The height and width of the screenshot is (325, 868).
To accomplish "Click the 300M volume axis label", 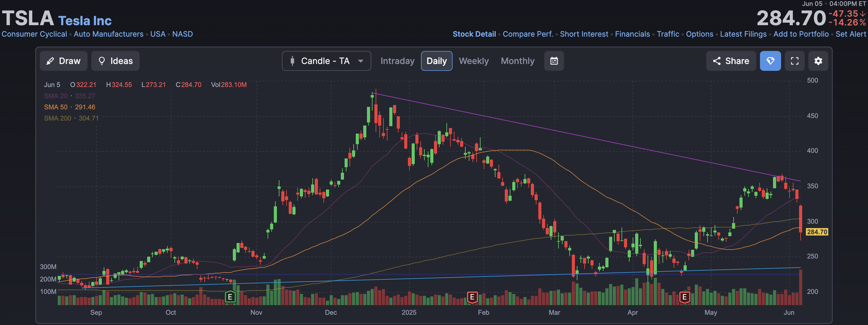I will pyautogui.click(x=48, y=267).
